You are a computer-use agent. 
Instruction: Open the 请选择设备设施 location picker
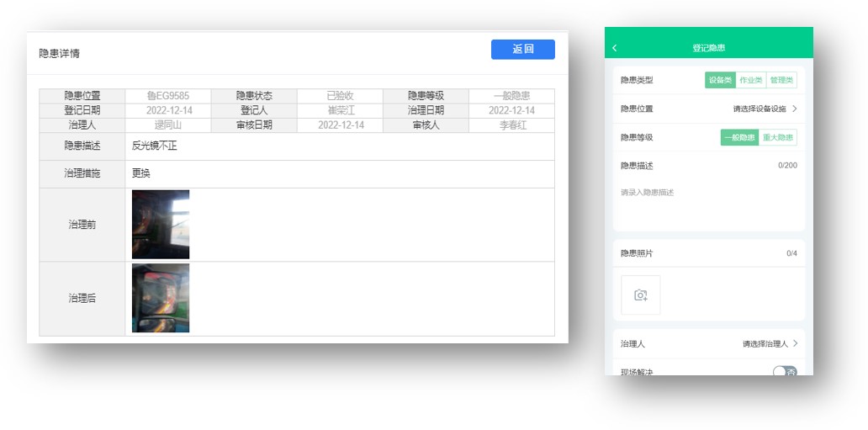765,109
